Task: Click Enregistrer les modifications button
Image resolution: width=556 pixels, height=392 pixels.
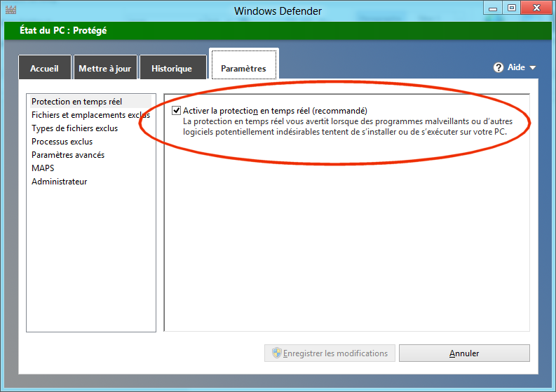Action: click(330, 353)
